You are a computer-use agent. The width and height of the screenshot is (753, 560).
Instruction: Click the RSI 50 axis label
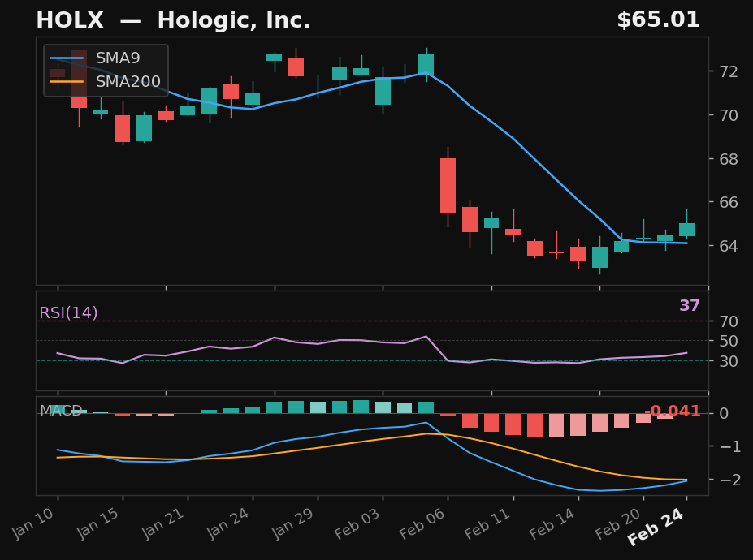click(728, 341)
